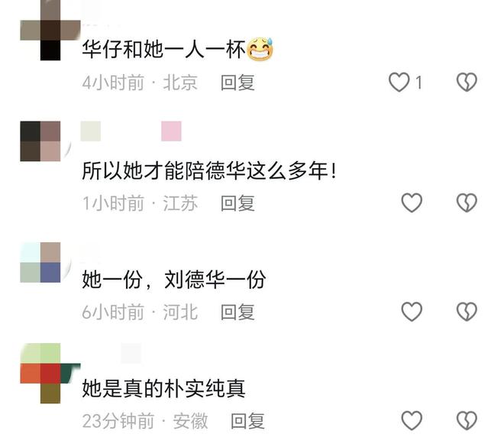Reply to the Hebei comment

click(237, 312)
